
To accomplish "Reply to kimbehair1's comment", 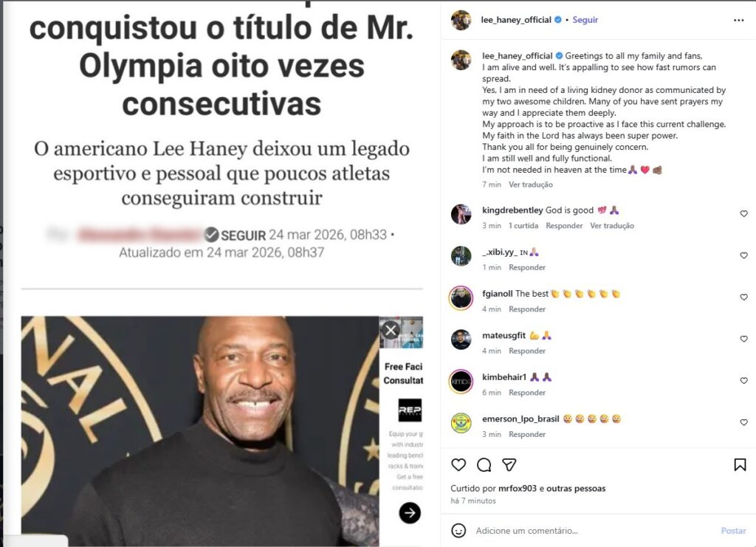I will click(527, 393).
